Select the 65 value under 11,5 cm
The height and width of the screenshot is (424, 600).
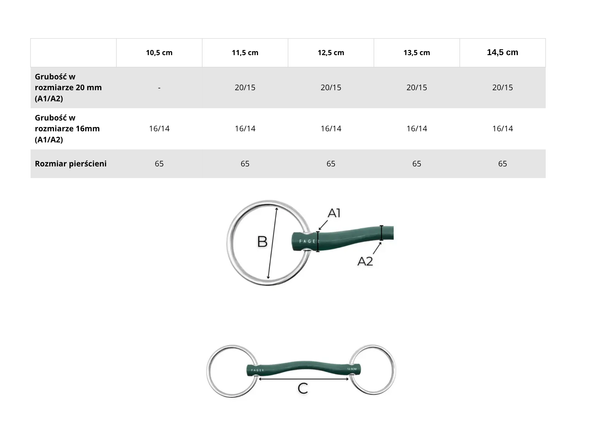click(x=245, y=162)
